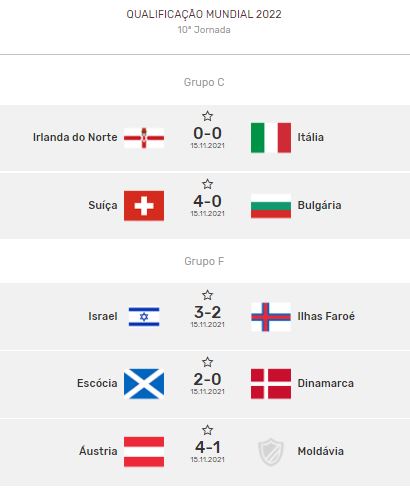Open the Dinamarca team name link
The height and width of the screenshot is (498, 410).
tap(326, 383)
